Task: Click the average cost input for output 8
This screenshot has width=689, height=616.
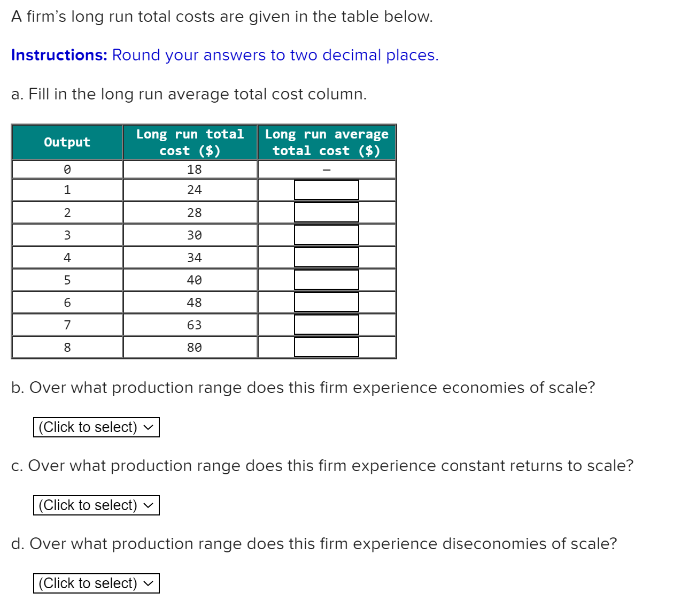Action: point(326,348)
